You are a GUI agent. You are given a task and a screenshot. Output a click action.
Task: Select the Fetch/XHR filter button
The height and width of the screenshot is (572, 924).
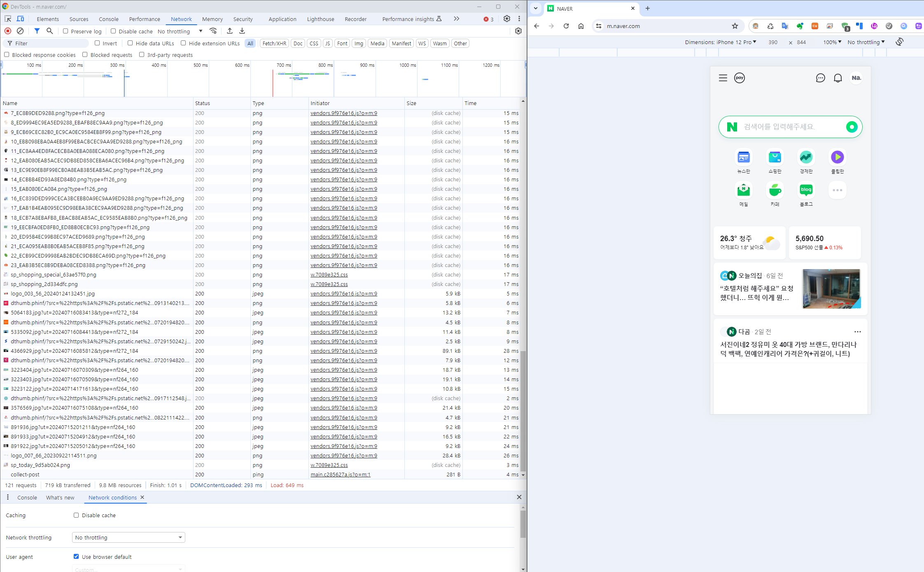click(x=274, y=43)
